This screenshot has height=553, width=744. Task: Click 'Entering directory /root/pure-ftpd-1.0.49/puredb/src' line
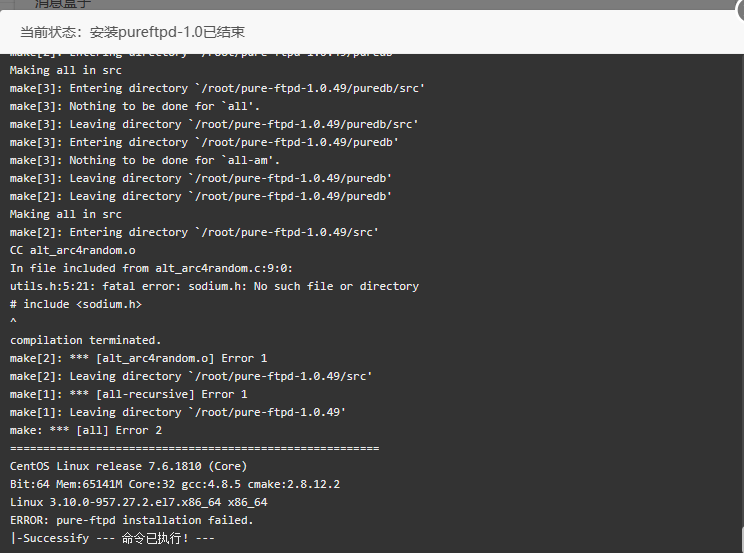217,88
